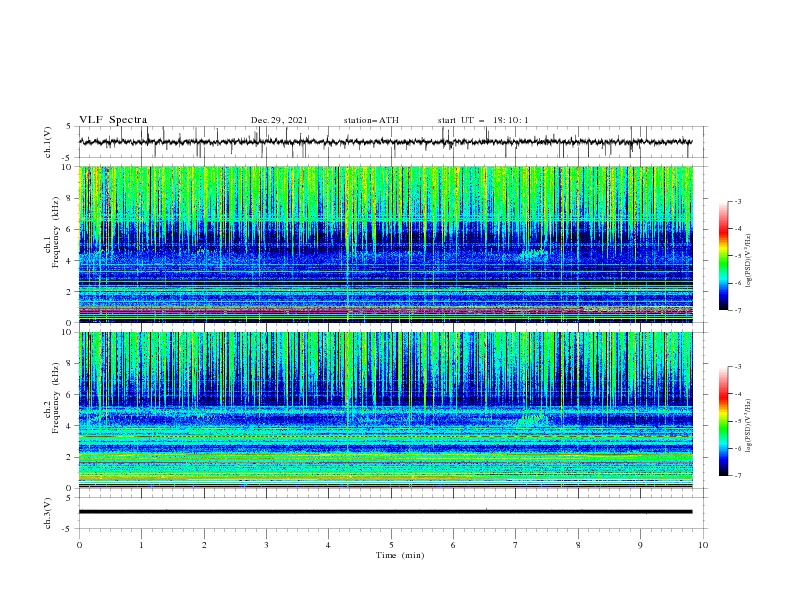Click the '-5' tick on ch.1(V) axis
792x612 pixels.
coord(68,158)
